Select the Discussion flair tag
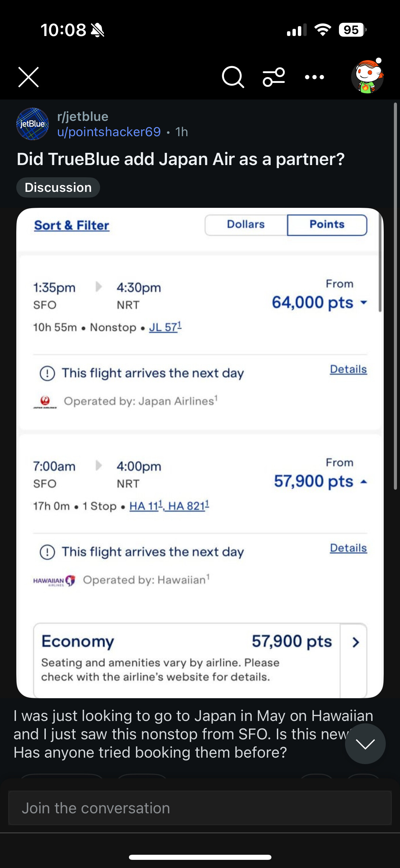Viewport: 400px width, 868px height. pos(58,187)
